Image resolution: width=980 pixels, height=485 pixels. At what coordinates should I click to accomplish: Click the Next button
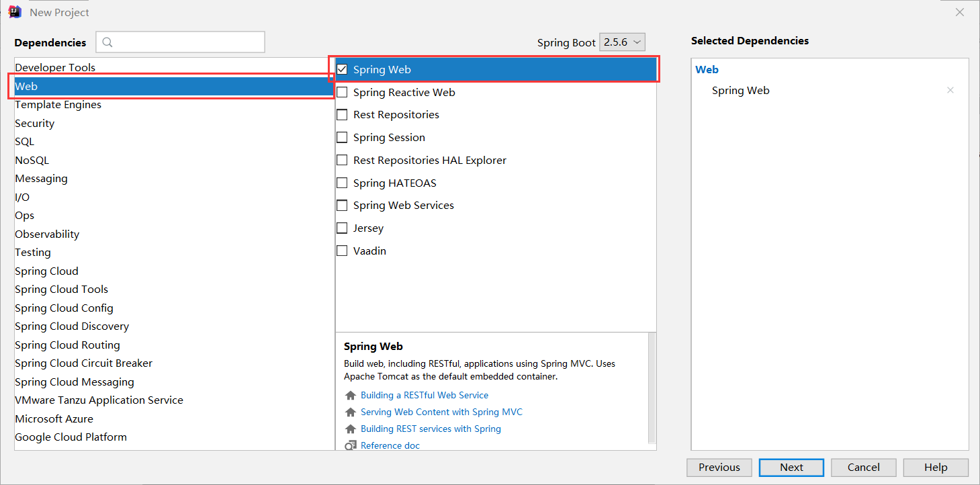pos(791,468)
